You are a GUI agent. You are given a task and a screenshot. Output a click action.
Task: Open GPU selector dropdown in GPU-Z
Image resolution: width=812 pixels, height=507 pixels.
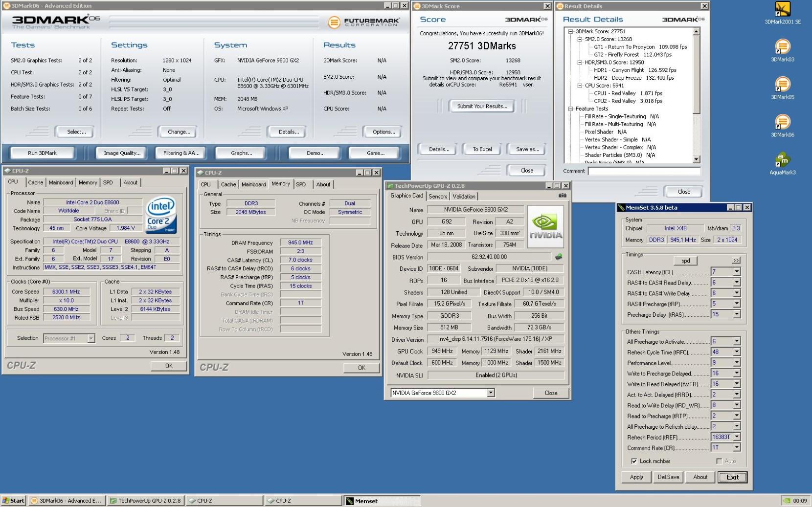tap(491, 393)
